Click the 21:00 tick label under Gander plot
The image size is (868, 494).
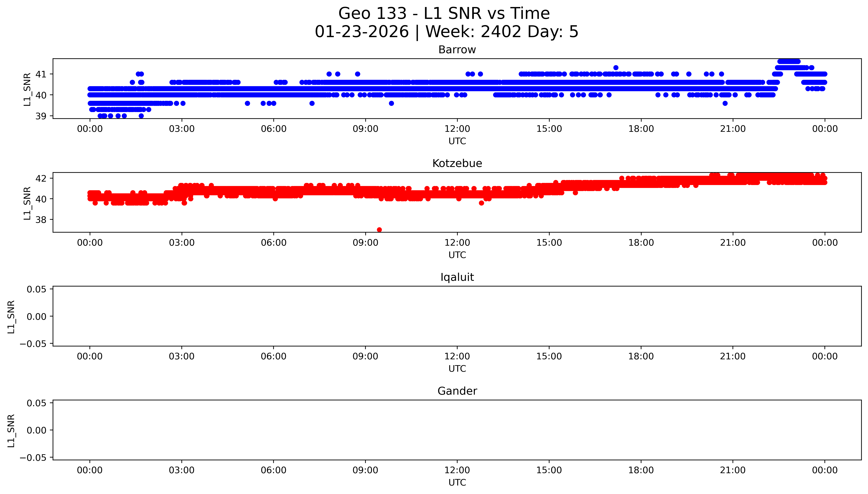pyautogui.click(x=733, y=470)
